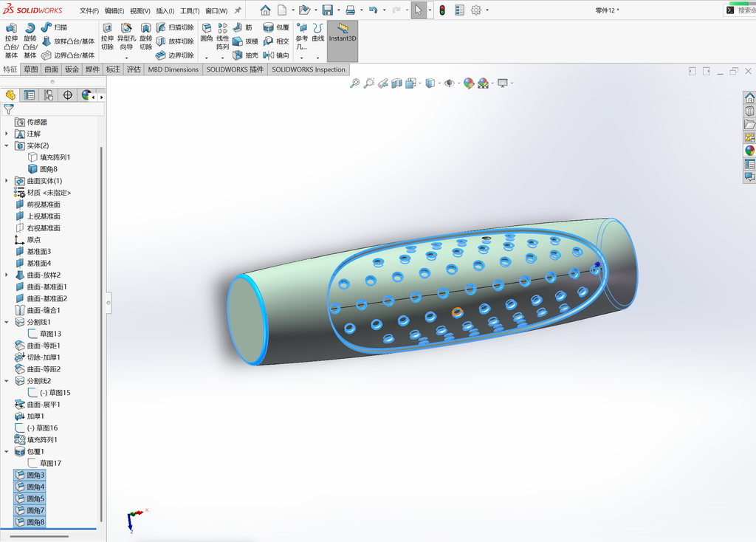This screenshot has width=756, height=542.
Task: Open the PropertyManager panel tab
Action: 30,95
